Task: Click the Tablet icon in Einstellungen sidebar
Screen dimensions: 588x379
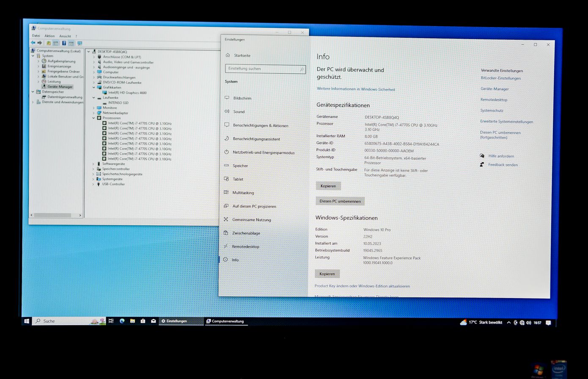Action: (x=226, y=179)
